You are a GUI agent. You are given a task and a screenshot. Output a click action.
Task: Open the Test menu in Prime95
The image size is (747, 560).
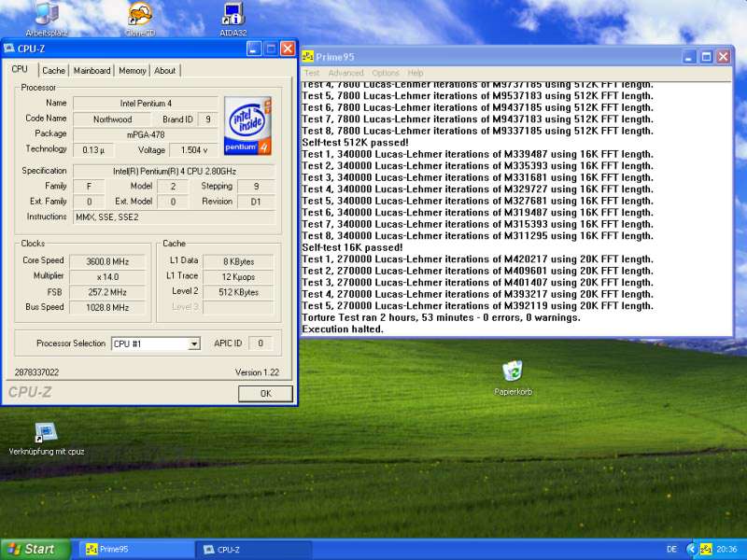coord(312,73)
